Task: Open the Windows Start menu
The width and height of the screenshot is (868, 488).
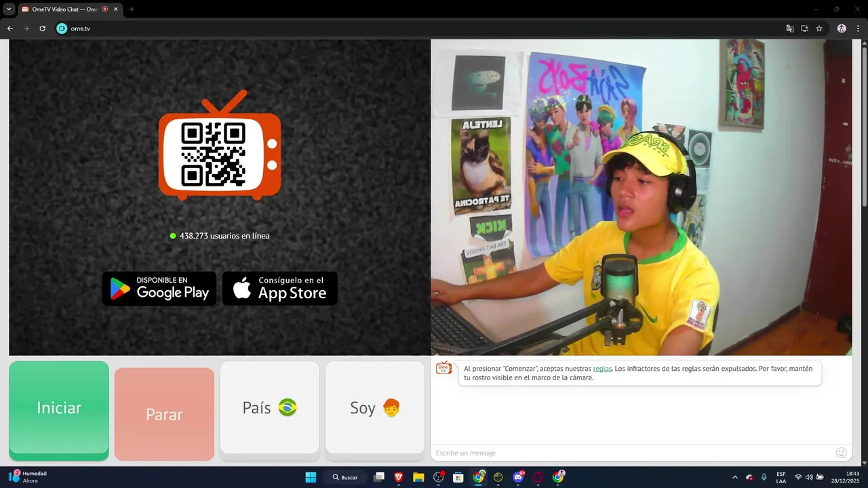Action: (x=311, y=477)
